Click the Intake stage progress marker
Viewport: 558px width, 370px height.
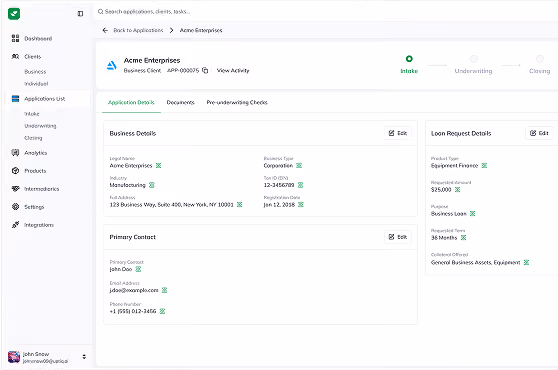click(409, 59)
